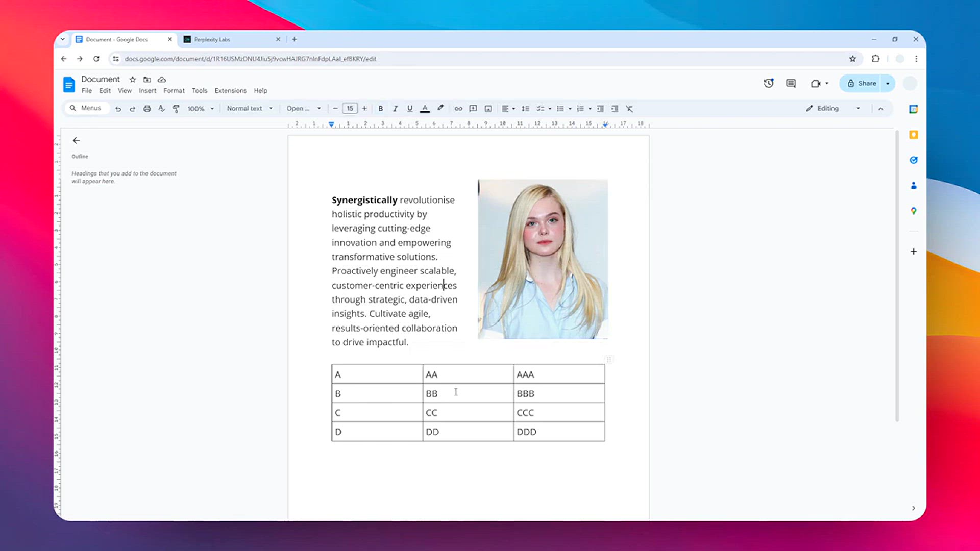This screenshot has height=551, width=980.
Task: Star the document
Action: click(x=133, y=80)
